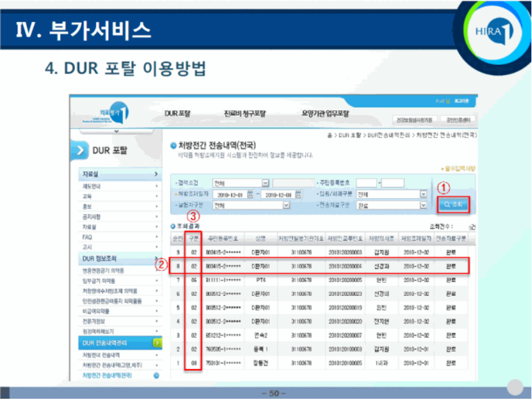This screenshot has width=532, height=400.
Task: Open the DUR 포탈 top menu
Action: (178, 114)
